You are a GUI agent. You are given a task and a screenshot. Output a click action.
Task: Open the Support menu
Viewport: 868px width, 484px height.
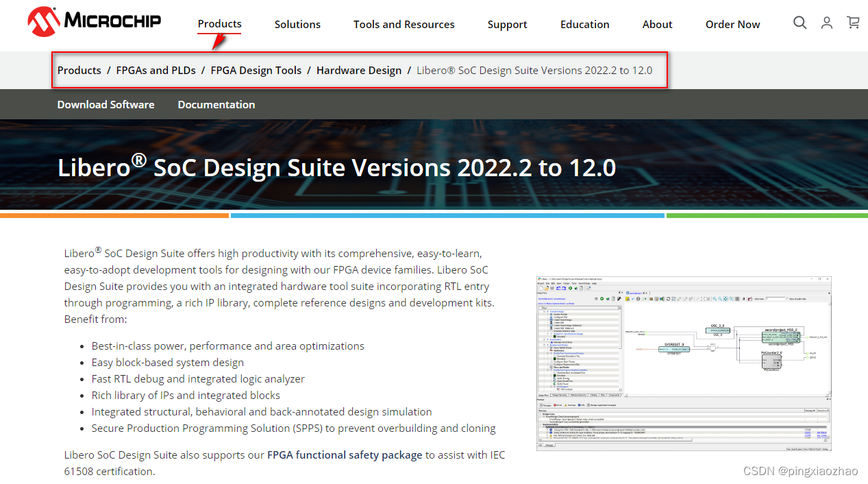(x=507, y=24)
